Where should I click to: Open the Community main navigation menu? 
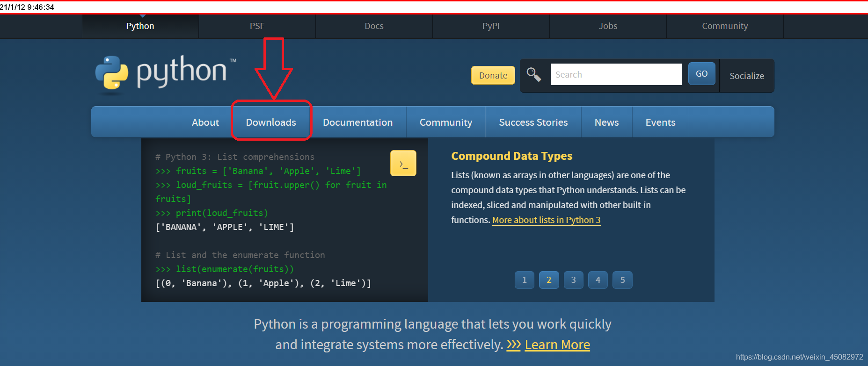point(446,122)
